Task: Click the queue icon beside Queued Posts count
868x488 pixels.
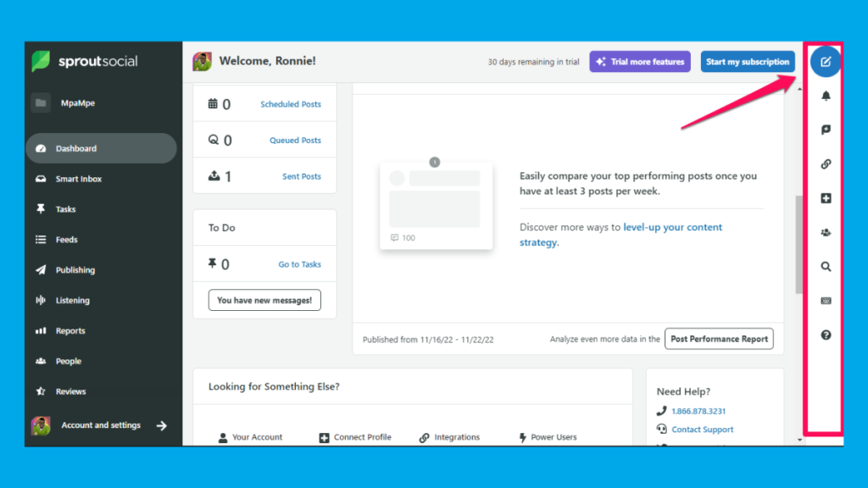Action: pos(213,140)
